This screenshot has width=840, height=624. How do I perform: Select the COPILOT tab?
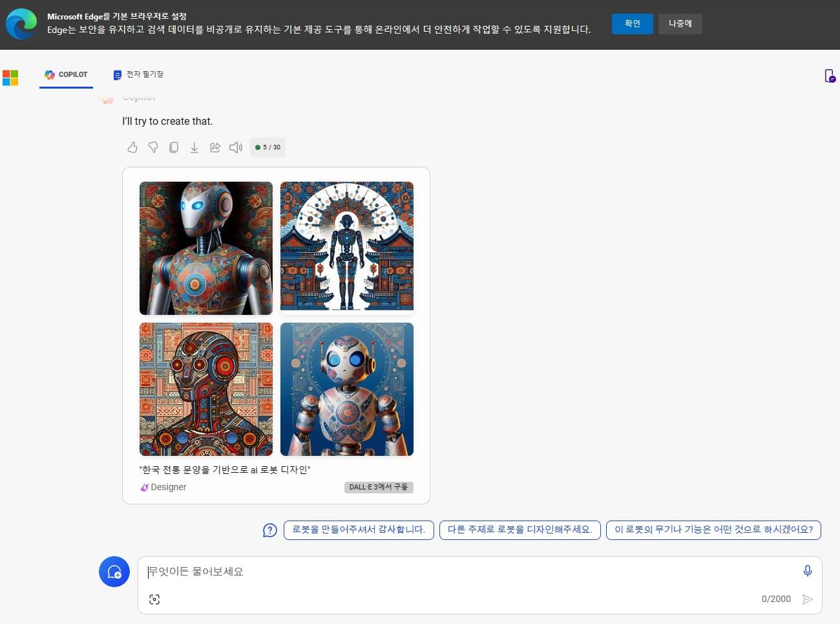tap(66, 74)
